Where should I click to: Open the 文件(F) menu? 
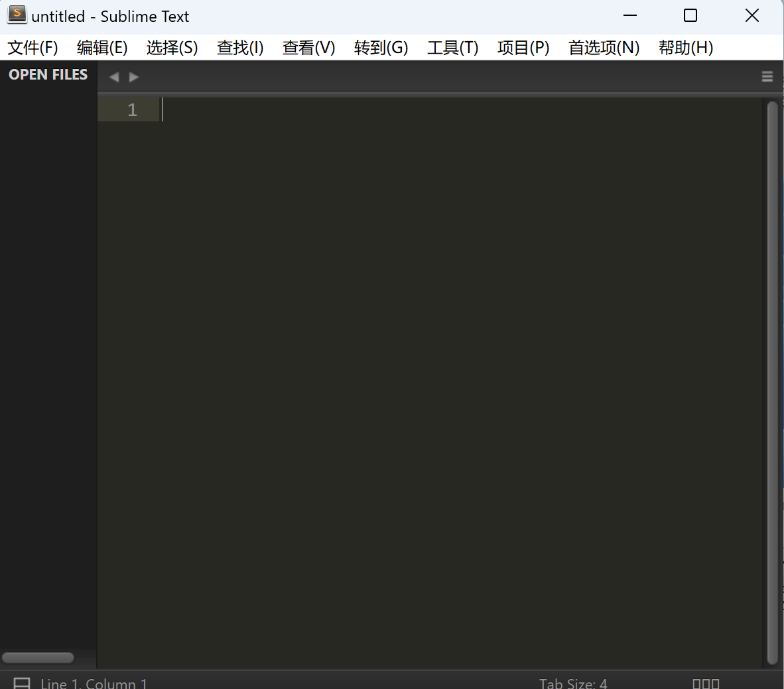(33, 48)
